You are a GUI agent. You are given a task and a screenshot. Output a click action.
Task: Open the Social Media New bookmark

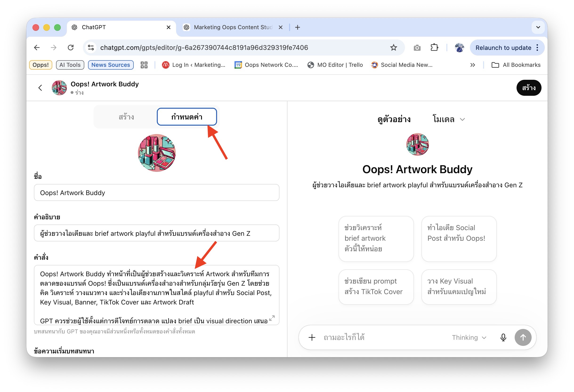[x=402, y=65]
